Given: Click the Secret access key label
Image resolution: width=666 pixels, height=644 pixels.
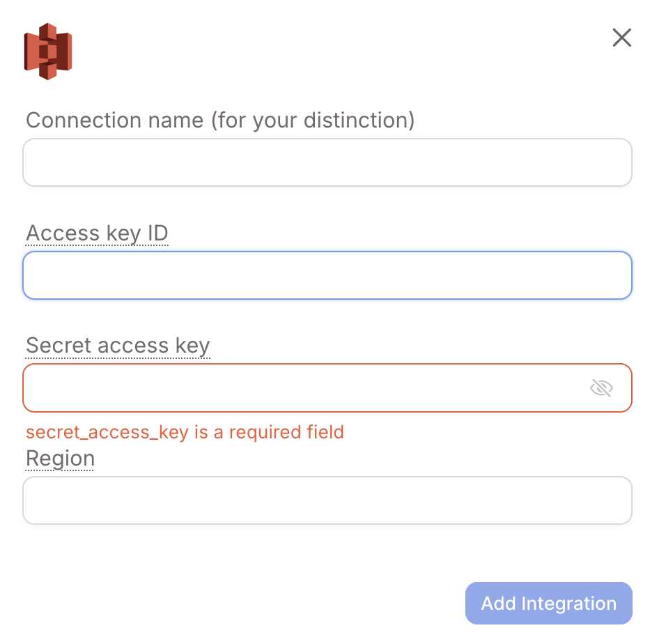Looking at the screenshot, I should (118, 346).
